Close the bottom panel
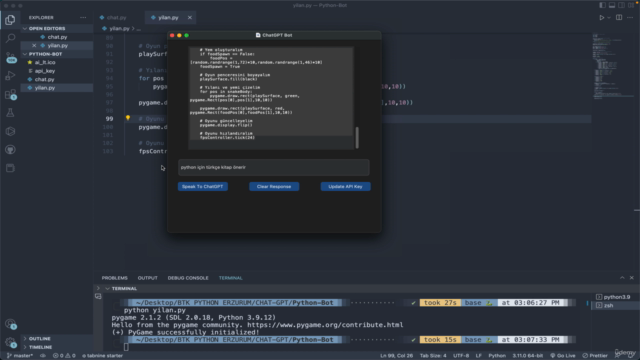Screen dimensions: 640x360 click(x=631, y=278)
